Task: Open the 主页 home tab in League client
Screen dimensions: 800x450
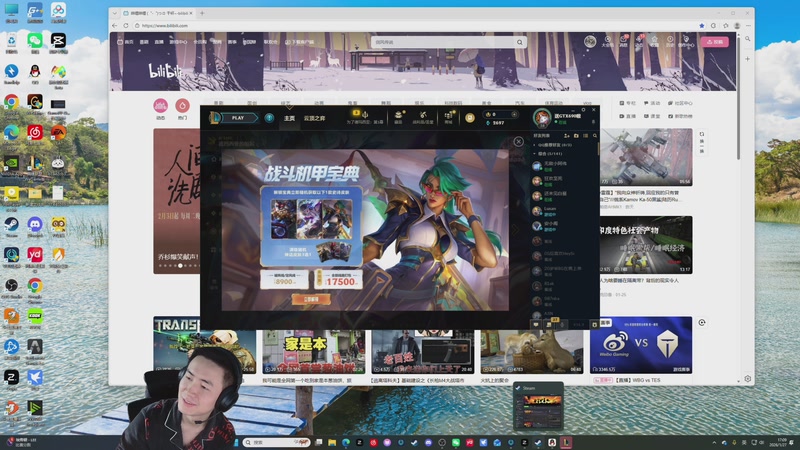Action: [x=289, y=118]
